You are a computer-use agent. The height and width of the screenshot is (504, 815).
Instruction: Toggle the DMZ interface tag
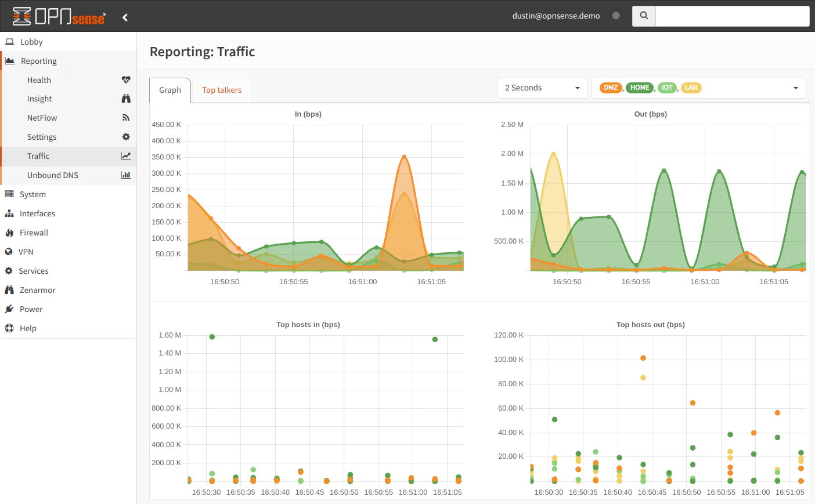610,88
